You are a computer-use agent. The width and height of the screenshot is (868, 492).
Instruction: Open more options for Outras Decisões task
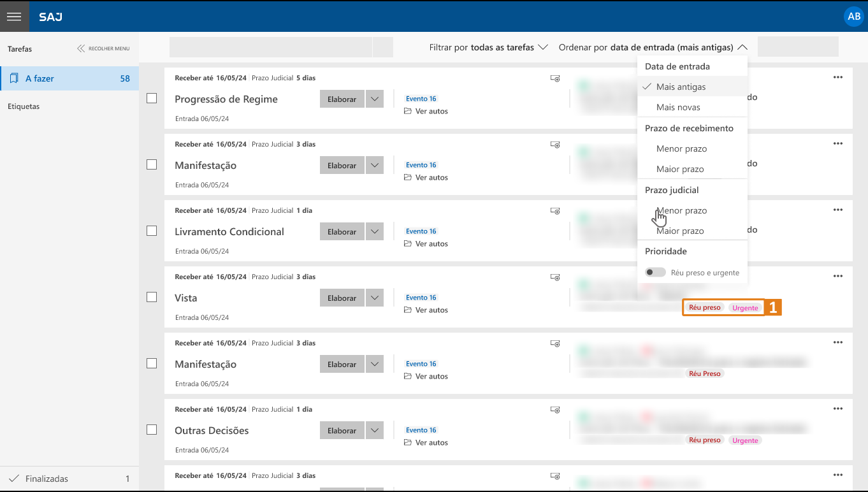(x=837, y=409)
